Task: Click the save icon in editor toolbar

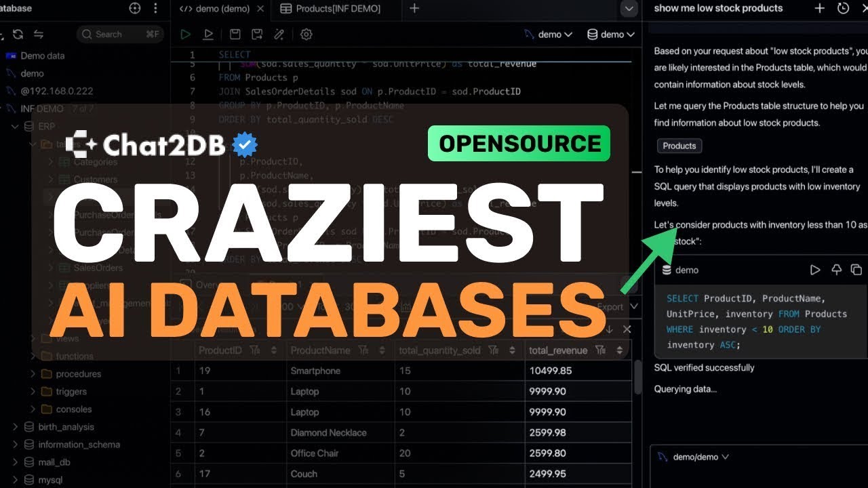Action: (x=235, y=34)
